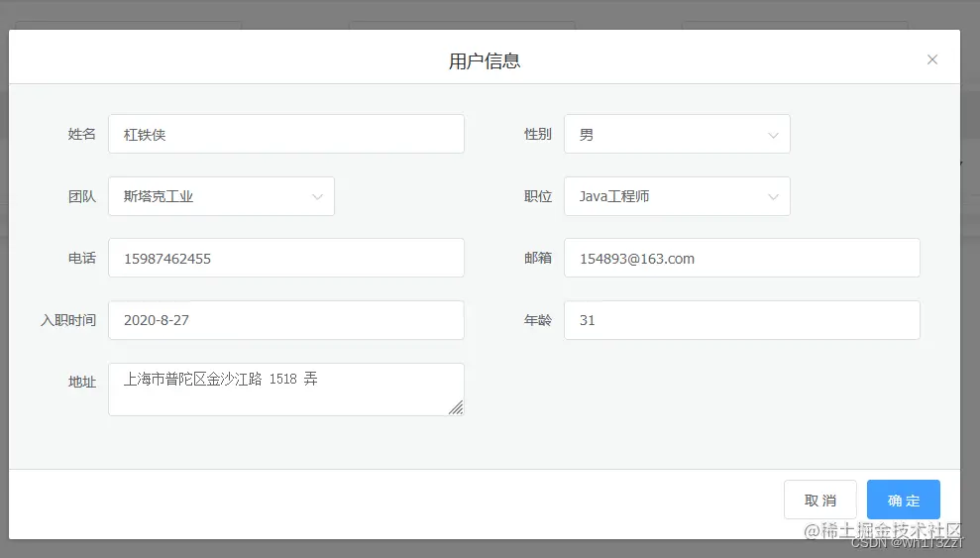Click the chevron arrow in the 团队 select

(x=317, y=197)
